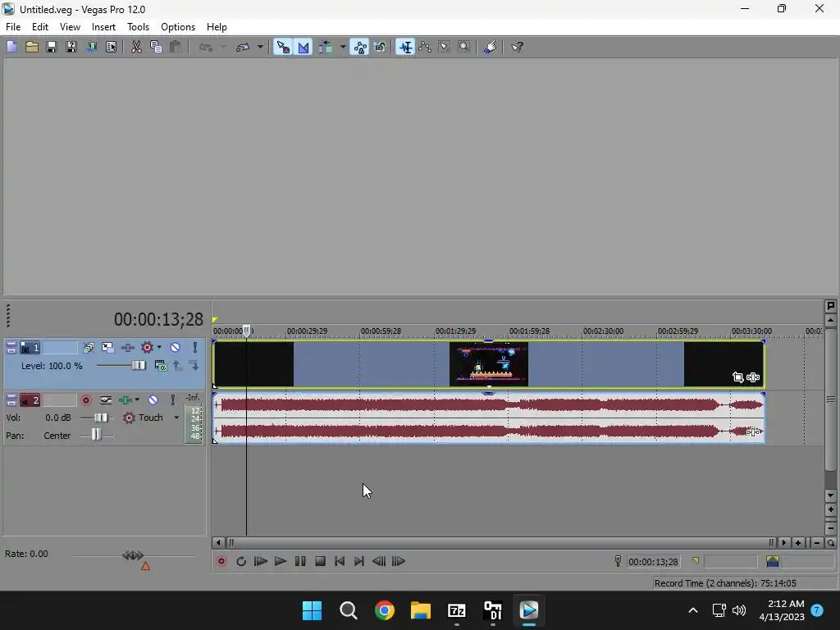Click the Undo arrow in the toolbar
Image resolution: width=840 pixels, height=630 pixels.
point(206,47)
